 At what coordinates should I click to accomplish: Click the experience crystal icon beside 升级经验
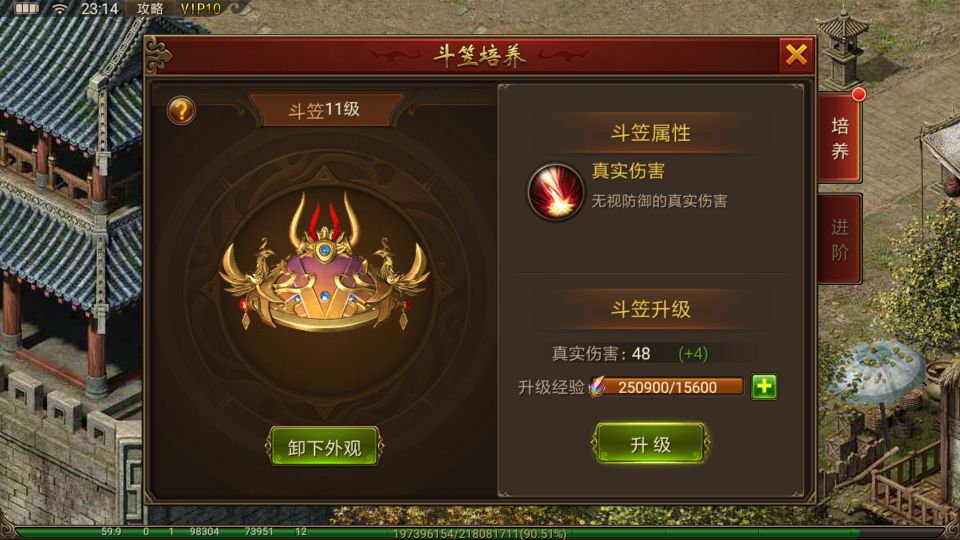point(597,386)
